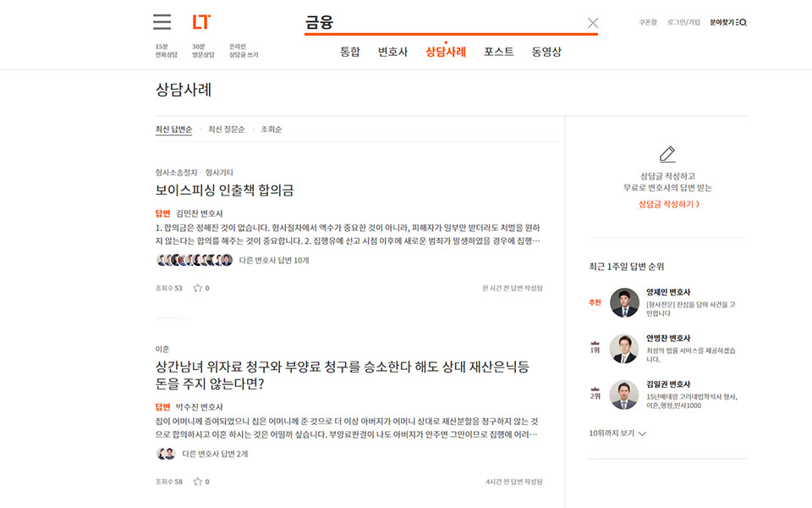Screen dimensions: 812x508
Task: Open the hamburger menu icon
Action: [162, 22]
